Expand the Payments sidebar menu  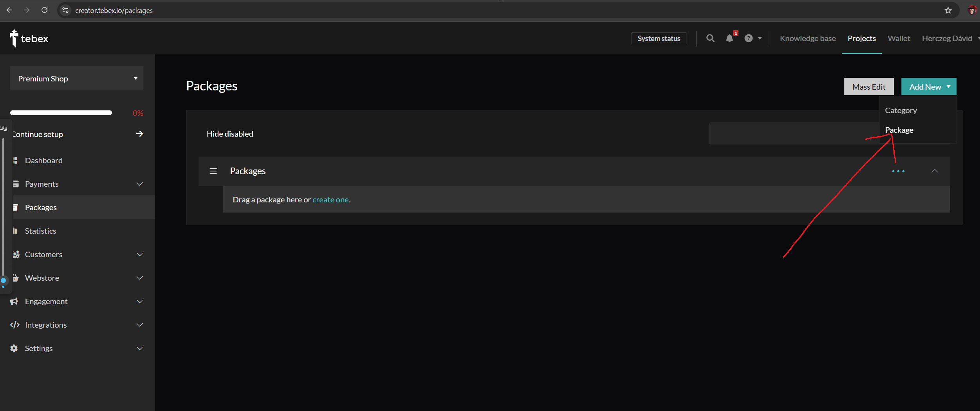tap(139, 184)
